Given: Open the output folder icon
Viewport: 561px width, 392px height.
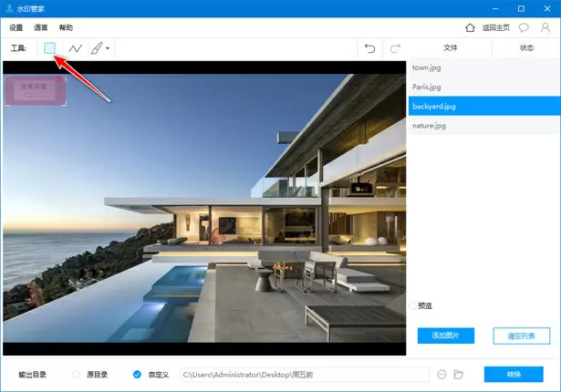Looking at the screenshot, I should pyautogui.click(x=458, y=375).
